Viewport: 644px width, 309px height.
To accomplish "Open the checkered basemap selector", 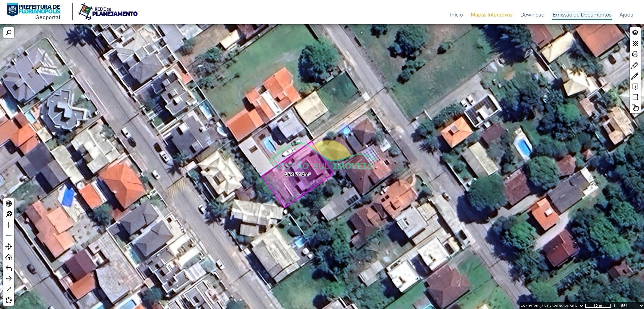I will point(635,43).
